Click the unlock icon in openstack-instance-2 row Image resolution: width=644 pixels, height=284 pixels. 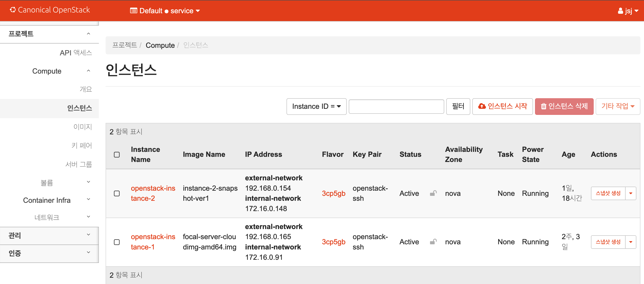(433, 193)
